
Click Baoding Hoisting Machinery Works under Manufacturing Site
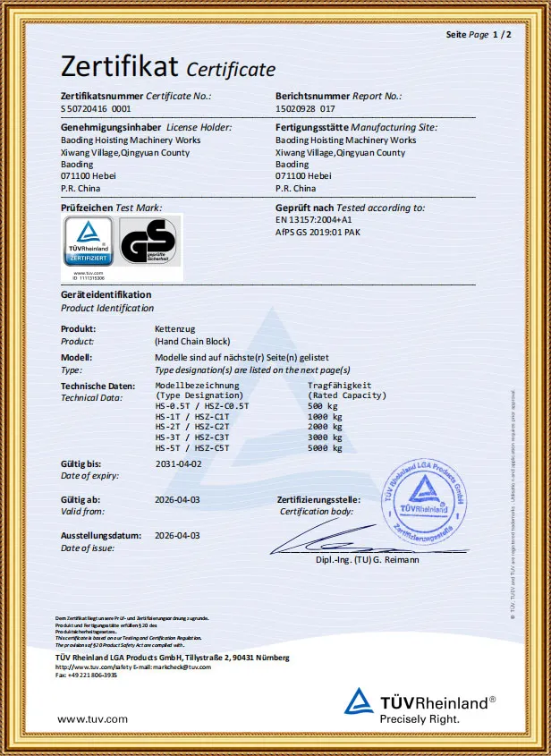point(345,140)
